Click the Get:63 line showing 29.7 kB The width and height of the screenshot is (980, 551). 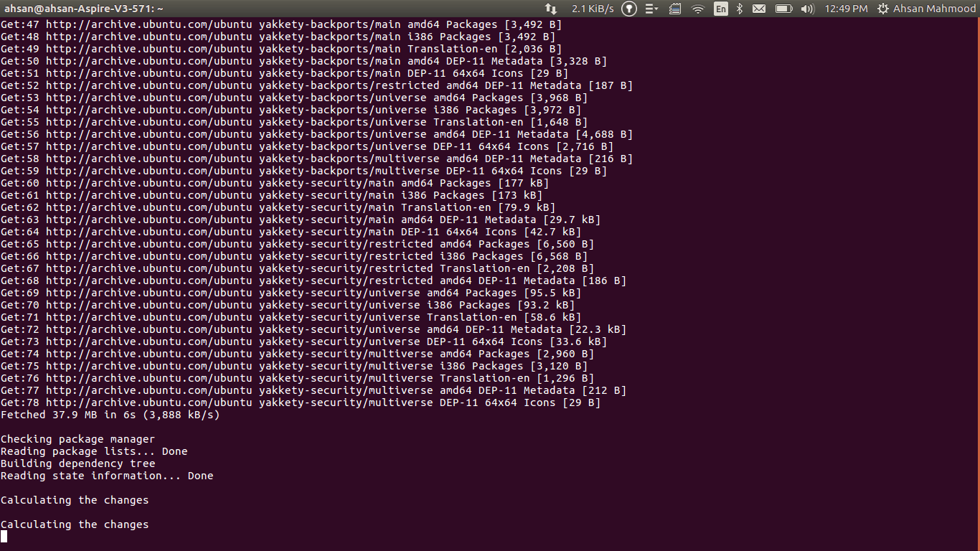click(301, 220)
